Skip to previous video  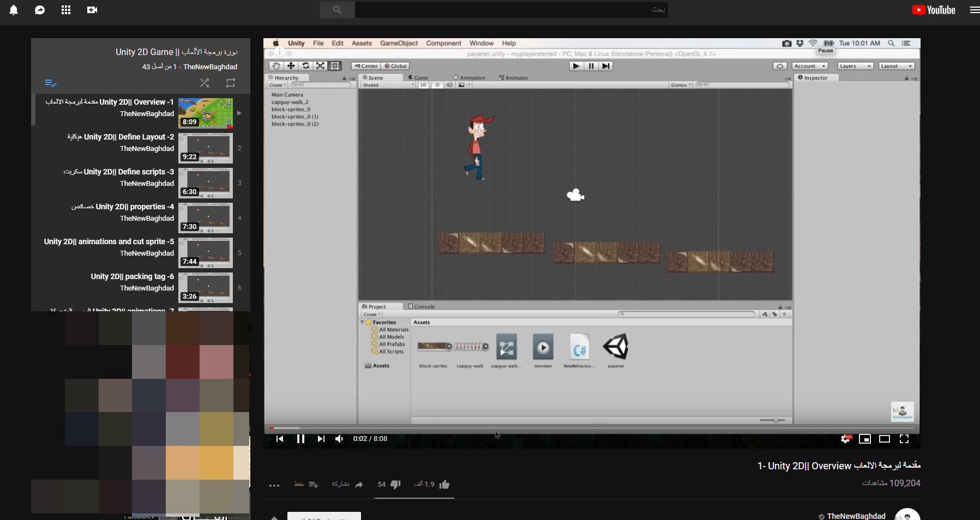(280, 439)
